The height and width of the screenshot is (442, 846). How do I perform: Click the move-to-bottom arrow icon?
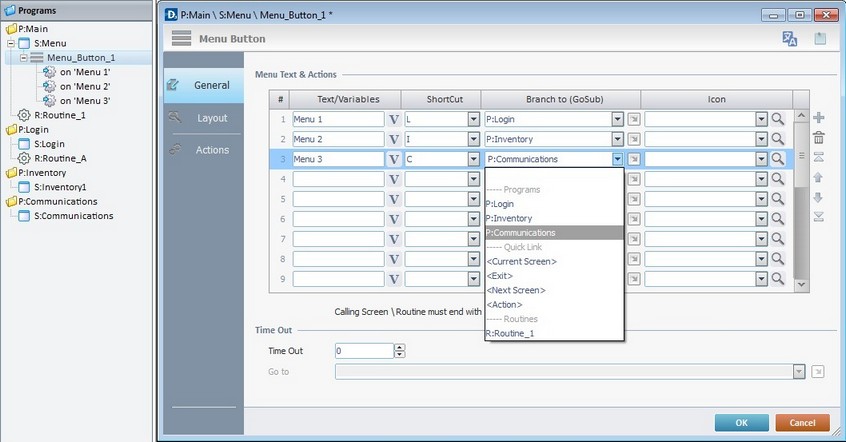click(818, 217)
